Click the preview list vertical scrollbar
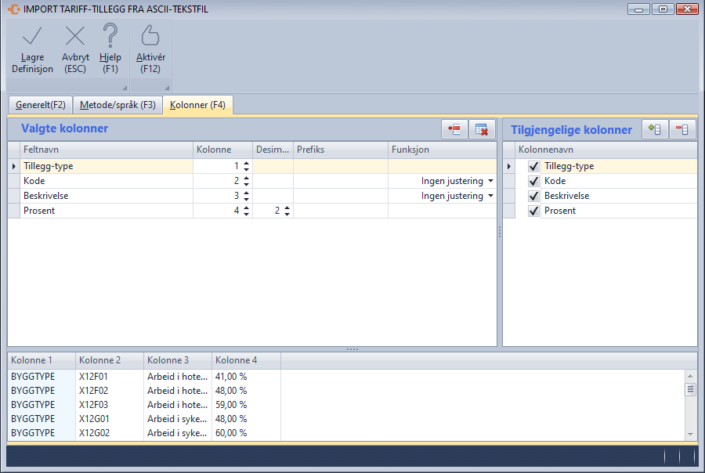 [690, 403]
